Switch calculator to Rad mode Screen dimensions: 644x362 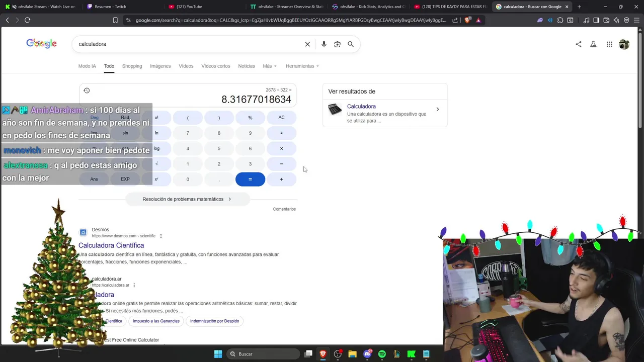[x=125, y=118]
